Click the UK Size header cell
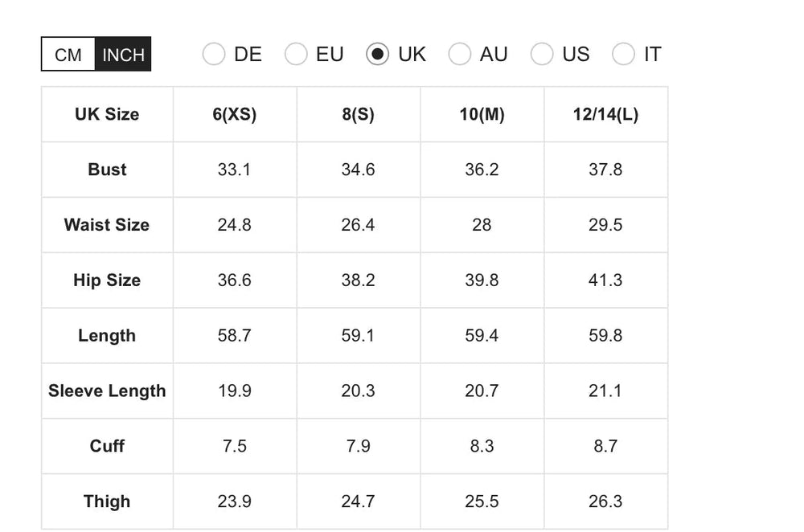 tap(107, 114)
